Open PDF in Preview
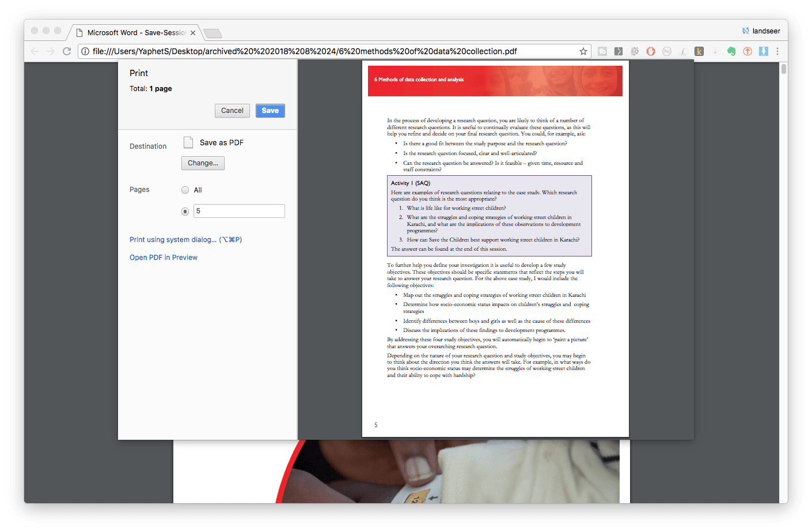This screenshot has height=532, width=812. [163, 258]
